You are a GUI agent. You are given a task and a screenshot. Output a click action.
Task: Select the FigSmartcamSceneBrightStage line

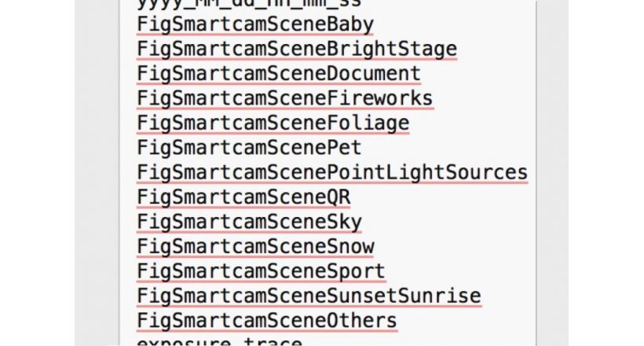pos(297,50)
